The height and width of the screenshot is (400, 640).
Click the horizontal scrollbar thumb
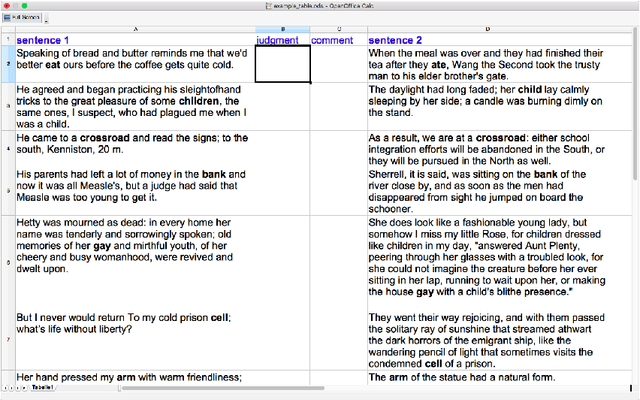[223, 388]
